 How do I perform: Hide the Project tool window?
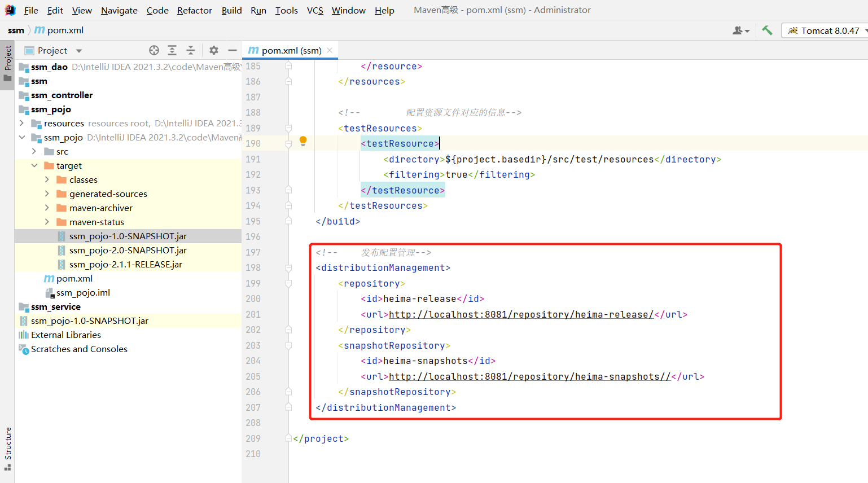point(232,50)
